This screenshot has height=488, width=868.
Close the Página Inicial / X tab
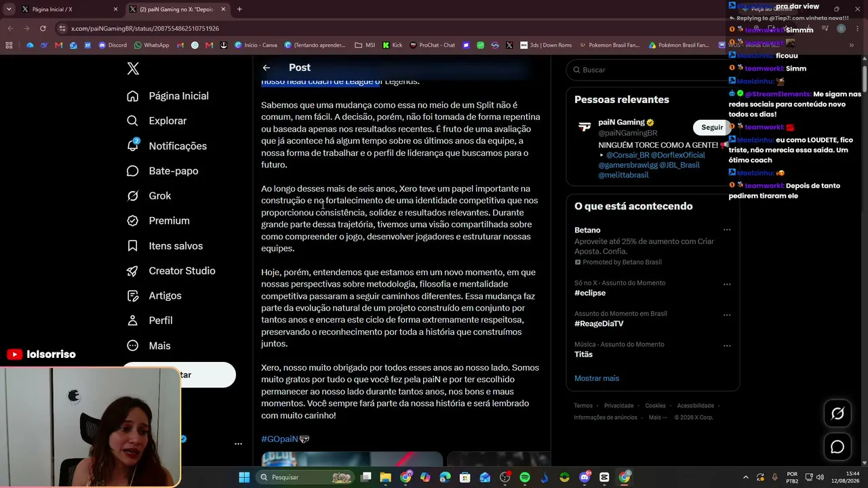click(x=115, y=9)
